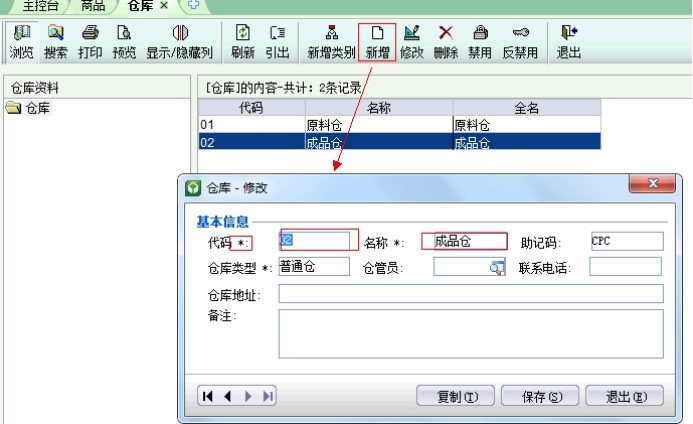Switch to the 主控台 tab
693x424 pixels.
click(41, 6)
